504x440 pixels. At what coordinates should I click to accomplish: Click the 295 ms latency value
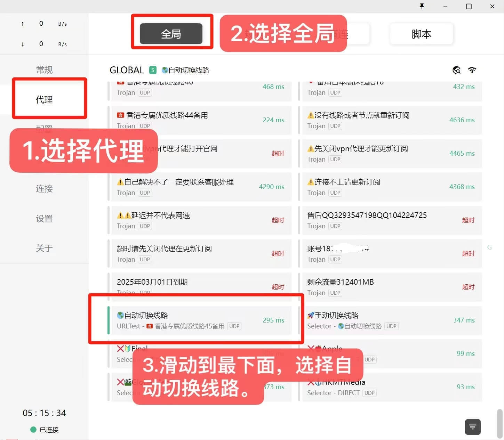pyautogui.click(x=273, y=320)
